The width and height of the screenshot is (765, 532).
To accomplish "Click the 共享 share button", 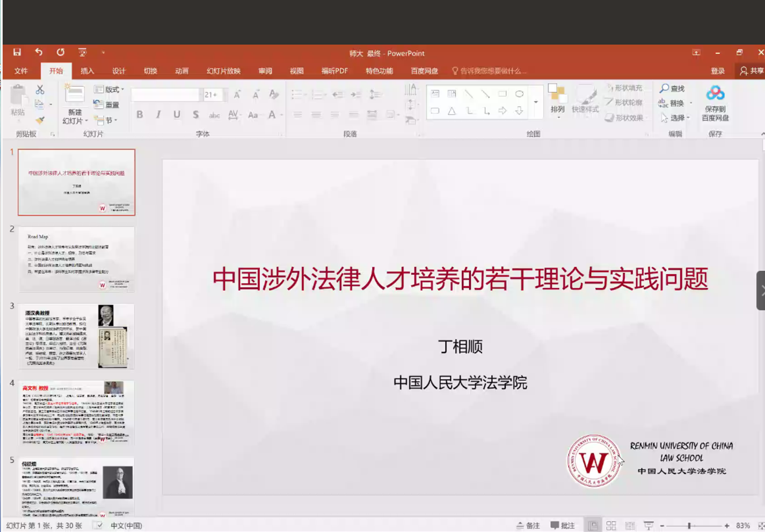I will pyautogui.click(x=752, y=71).
